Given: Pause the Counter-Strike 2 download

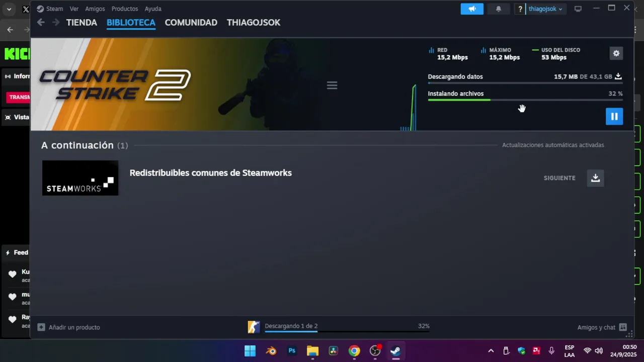Looking at the screenshot, I should tap(614, 116).
